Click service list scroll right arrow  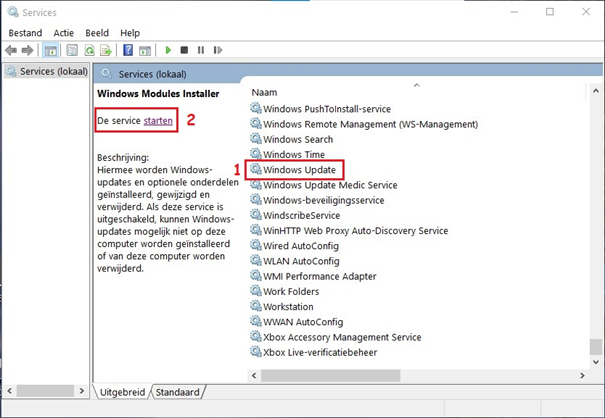[x=582, y=375]
